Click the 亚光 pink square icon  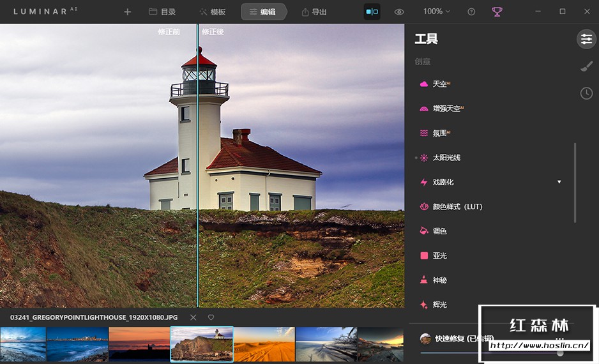[x=423, y=255]
